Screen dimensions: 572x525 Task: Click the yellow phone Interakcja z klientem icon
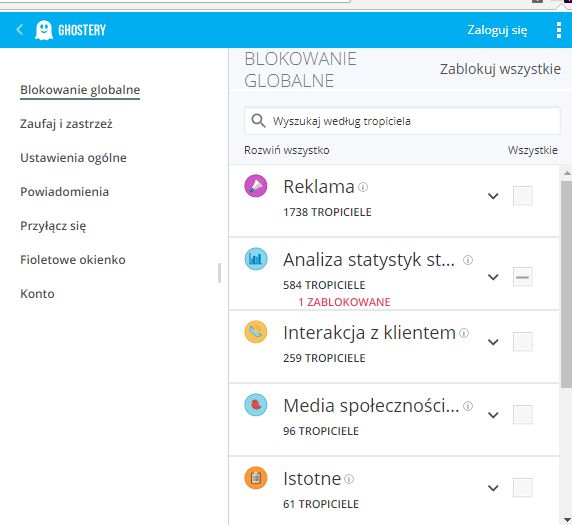(256, 332)
